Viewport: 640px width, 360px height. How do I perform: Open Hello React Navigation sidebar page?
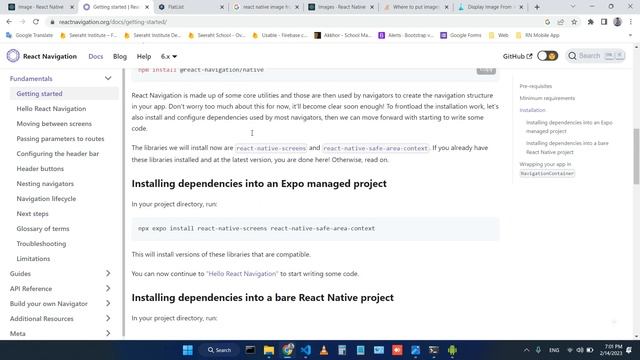(x=51, y=109)
